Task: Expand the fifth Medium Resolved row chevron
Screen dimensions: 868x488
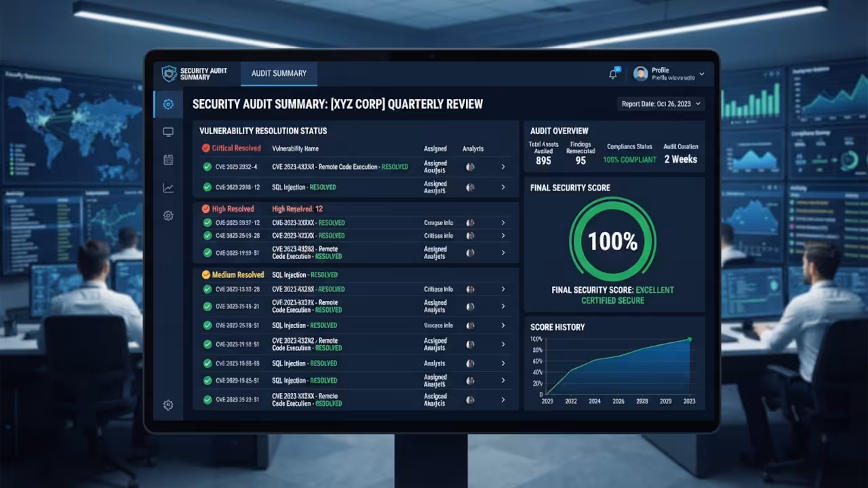Action: 503,363
